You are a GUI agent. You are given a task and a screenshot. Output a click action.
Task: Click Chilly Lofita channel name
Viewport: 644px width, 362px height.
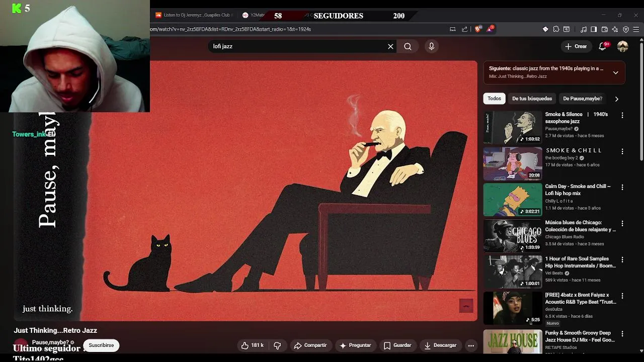point(559,201)
